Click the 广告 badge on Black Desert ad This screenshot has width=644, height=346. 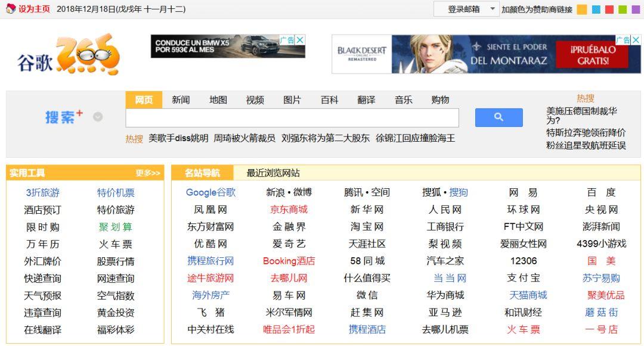pos(623,40)
